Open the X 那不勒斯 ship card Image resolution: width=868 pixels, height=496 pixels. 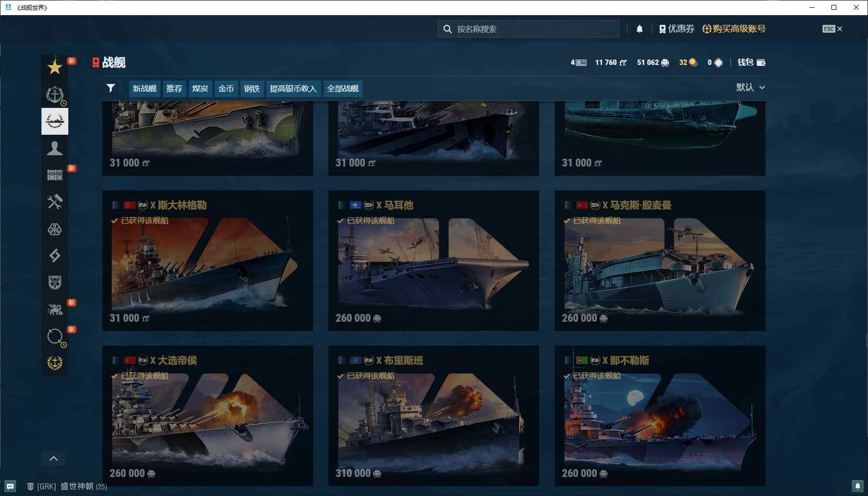coord(660,416)
